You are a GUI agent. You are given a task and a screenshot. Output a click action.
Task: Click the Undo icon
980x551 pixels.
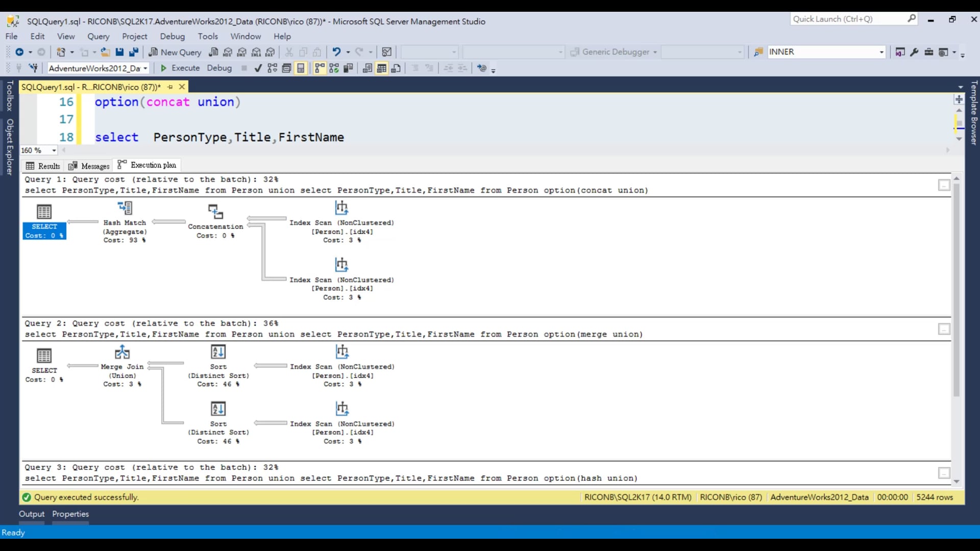pos(336,52)
